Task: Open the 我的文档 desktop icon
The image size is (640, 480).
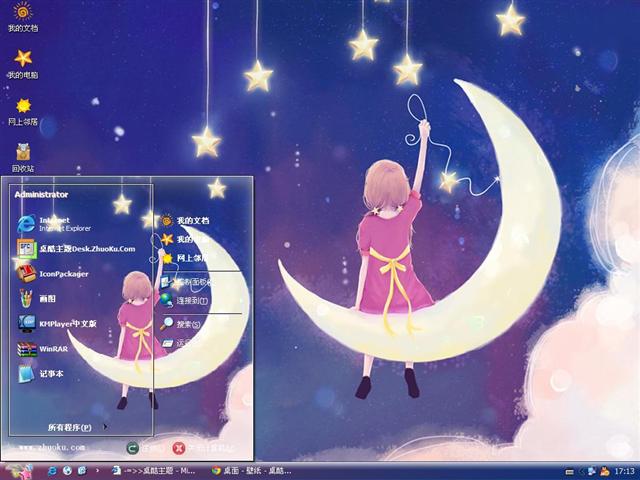Action: (x=23, y=17)
